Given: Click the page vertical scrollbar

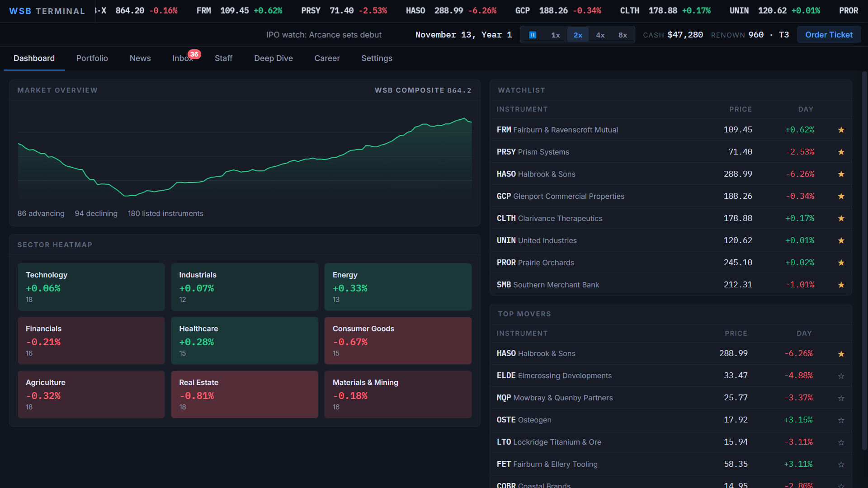Looking at the screenshot, I should pos(864,260).
